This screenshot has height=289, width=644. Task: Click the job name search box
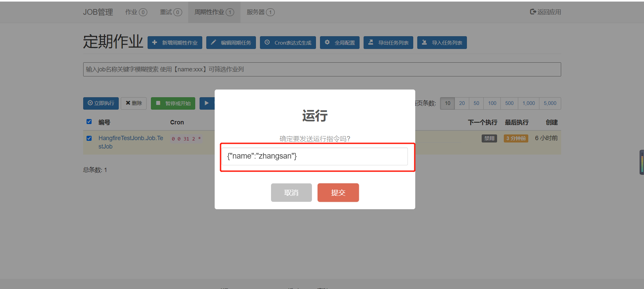(x=322, y=69)
